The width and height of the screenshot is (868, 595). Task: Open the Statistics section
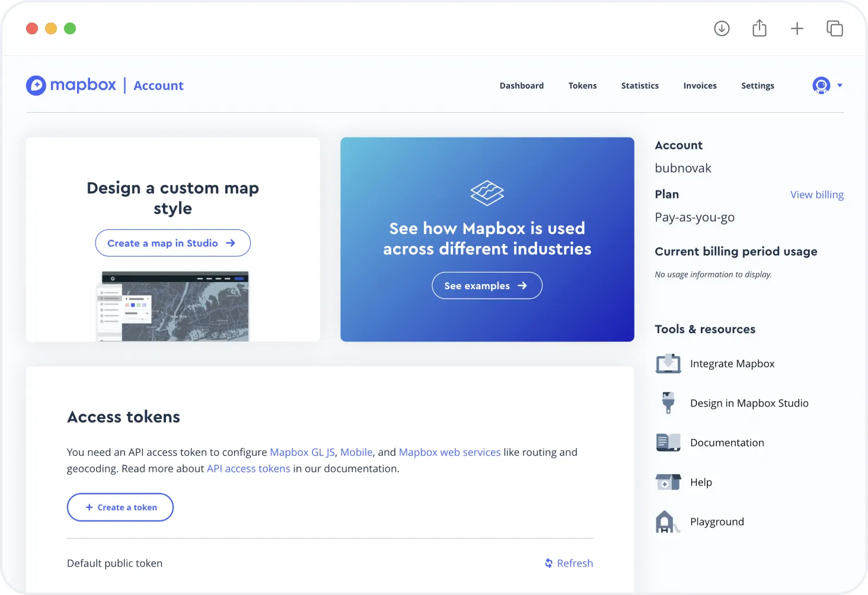point(640,85)
